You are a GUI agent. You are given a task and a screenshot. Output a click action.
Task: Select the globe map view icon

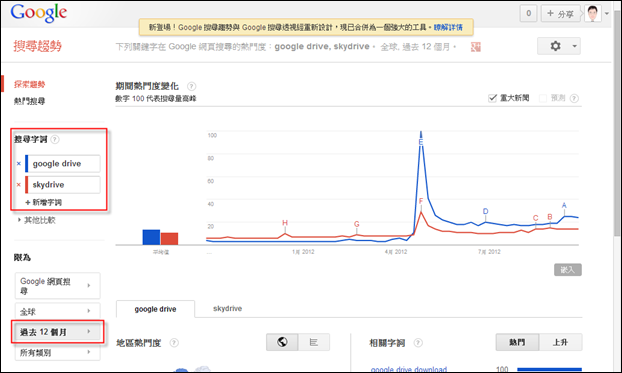click(282, 342)
